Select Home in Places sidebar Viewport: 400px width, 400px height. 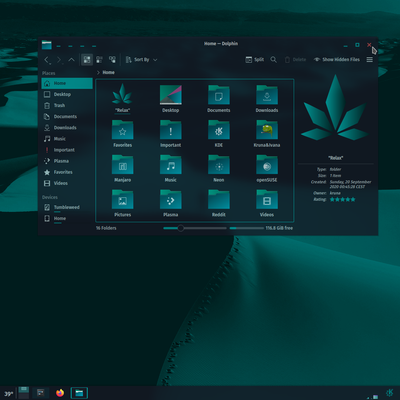pos(67,83)
